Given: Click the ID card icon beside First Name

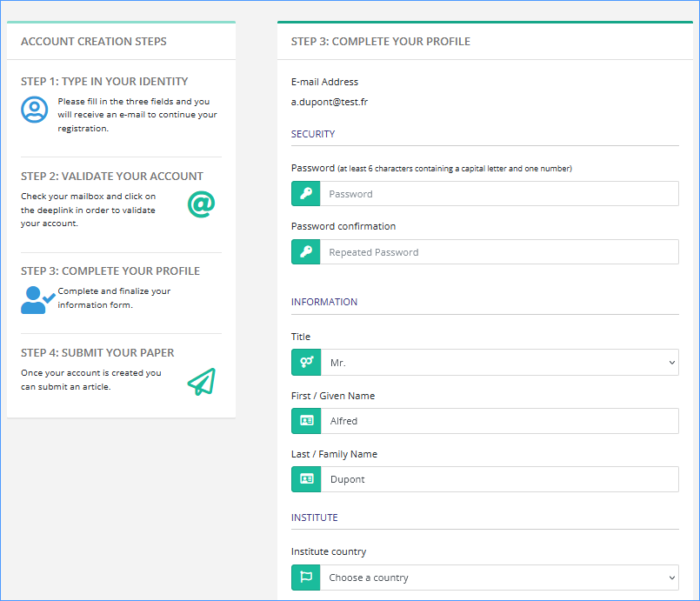Looking at the screenshot, I should pyautogui.click(x=306, y=421).
